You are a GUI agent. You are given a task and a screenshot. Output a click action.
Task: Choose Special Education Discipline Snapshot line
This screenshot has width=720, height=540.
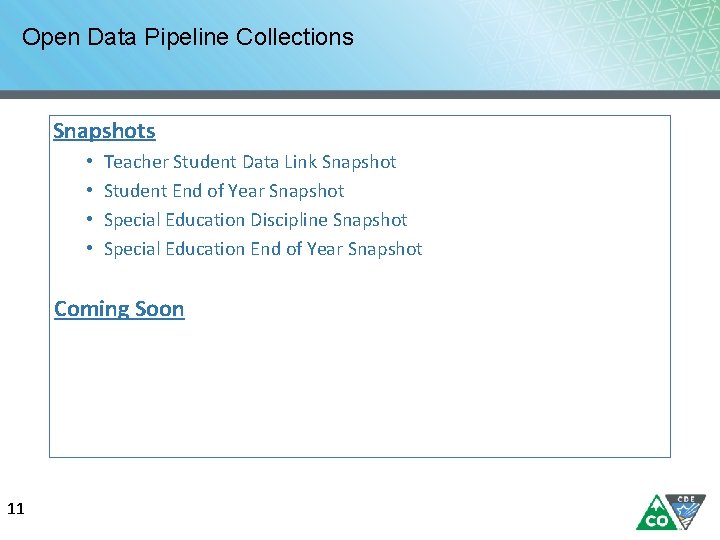click(255, 220)
